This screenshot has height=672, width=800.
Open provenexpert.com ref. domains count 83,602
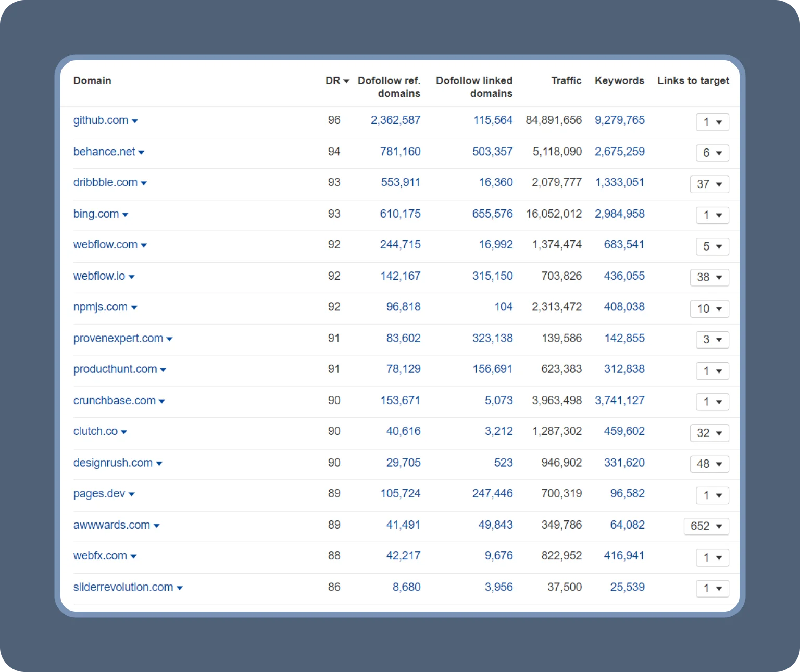(x=403, y=338)
